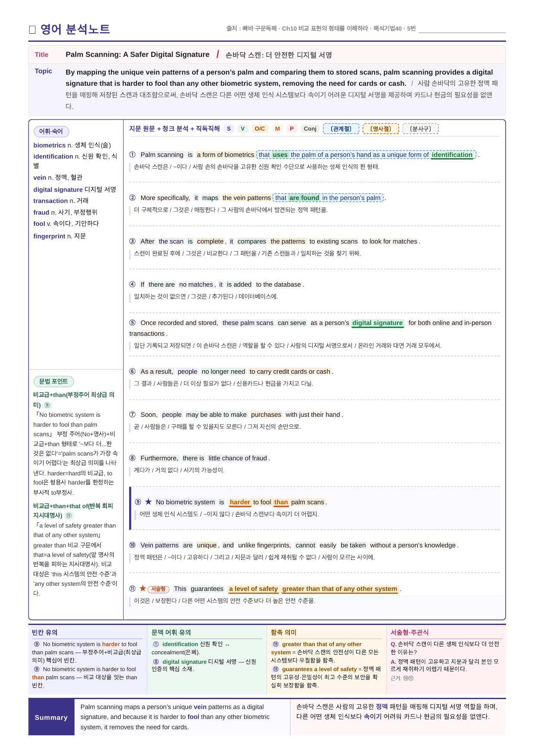Click the O/C legend tag

coord(260,128)
